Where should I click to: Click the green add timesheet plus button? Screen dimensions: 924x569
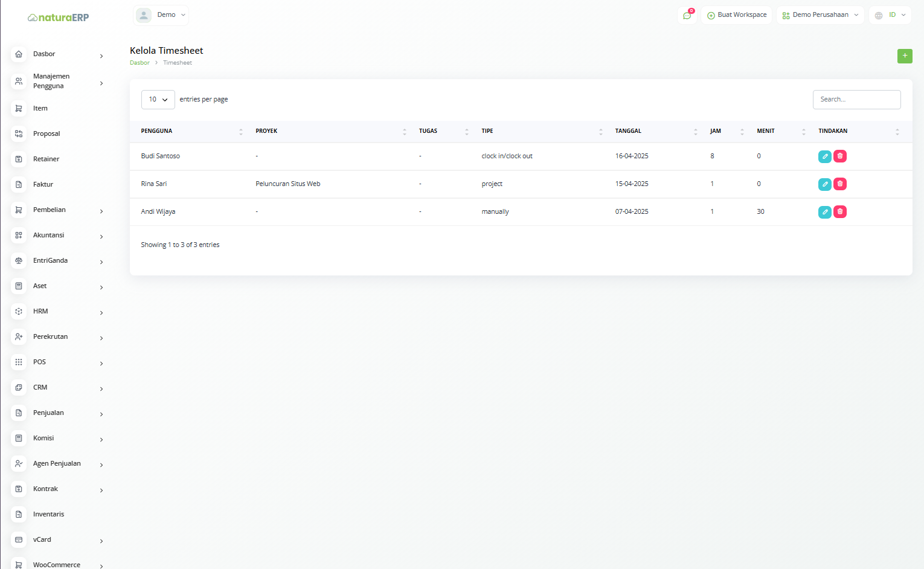pyautogui.click(x=905, y=56)
